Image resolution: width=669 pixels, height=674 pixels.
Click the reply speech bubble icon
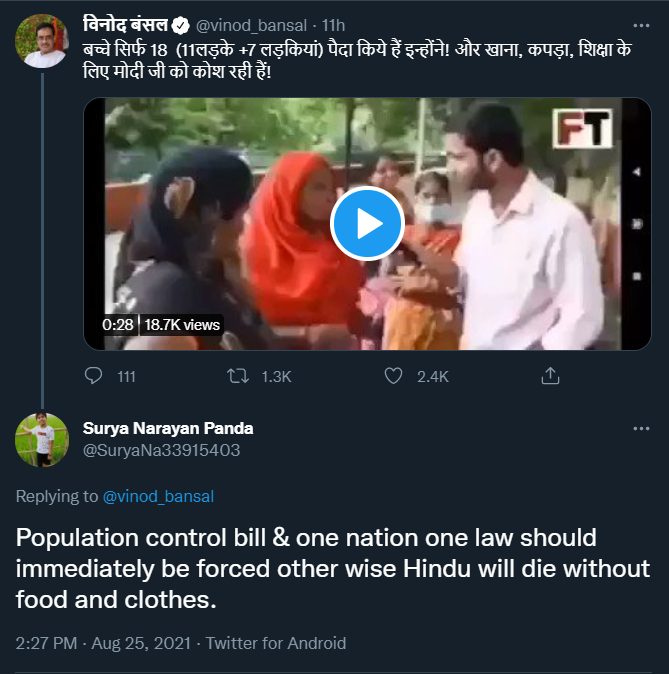coord(93,376)
